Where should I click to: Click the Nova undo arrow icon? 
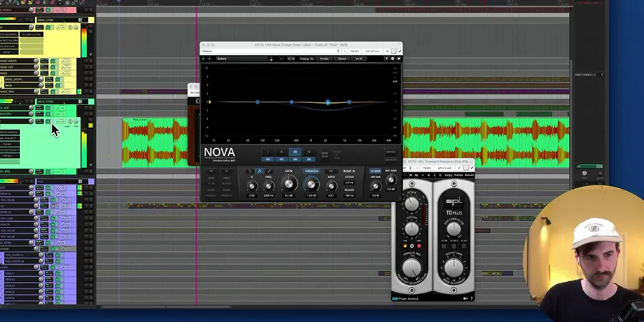click(x=203, y=59)
